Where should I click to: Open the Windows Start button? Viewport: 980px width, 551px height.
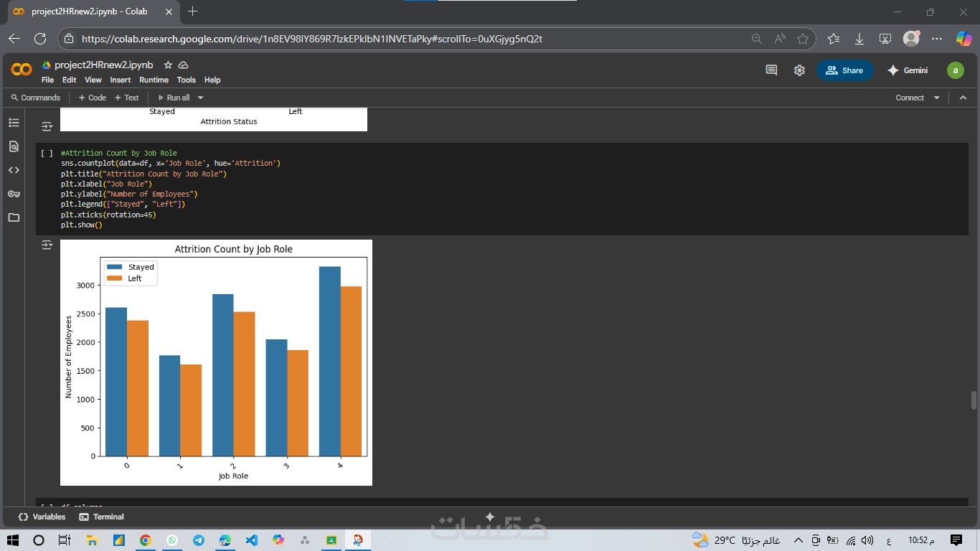coord(13,540)
